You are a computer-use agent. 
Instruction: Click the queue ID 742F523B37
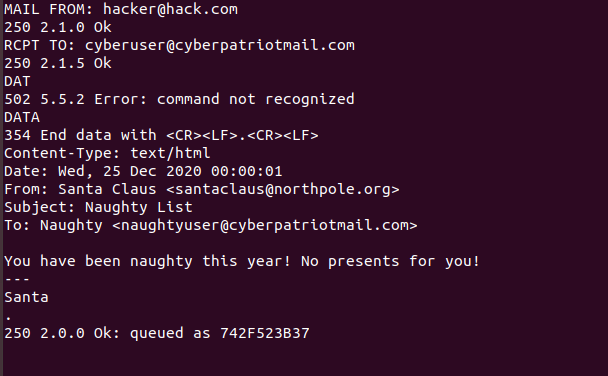265,333
